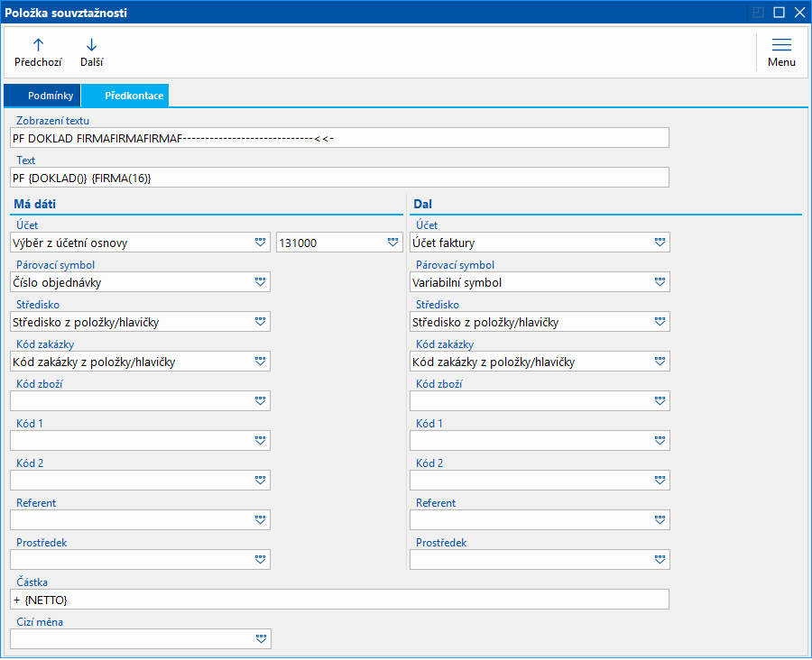
Task: Expand the Výběr z účetní osnovy dropdown
Action: point(261,243)
